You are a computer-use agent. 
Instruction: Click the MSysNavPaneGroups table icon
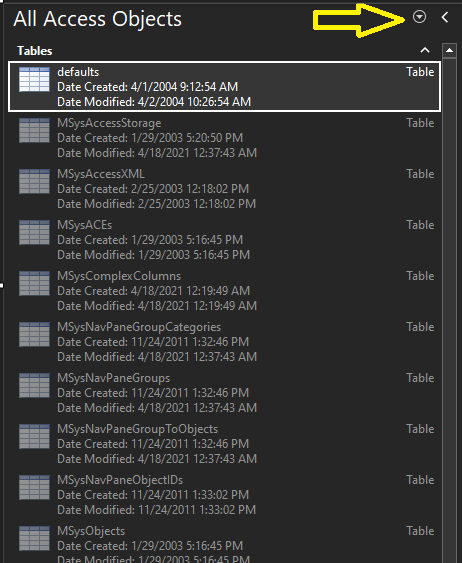click(x=34, y=385)
